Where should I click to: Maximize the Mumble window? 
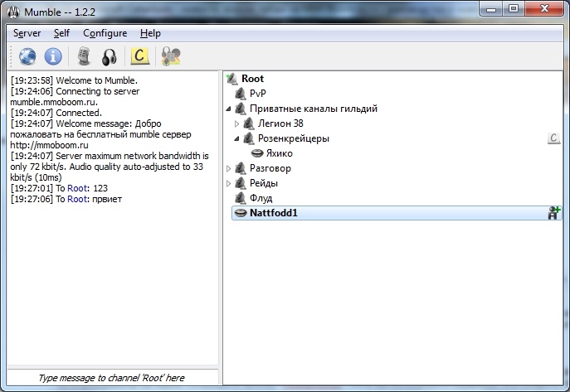coord(514,9)
